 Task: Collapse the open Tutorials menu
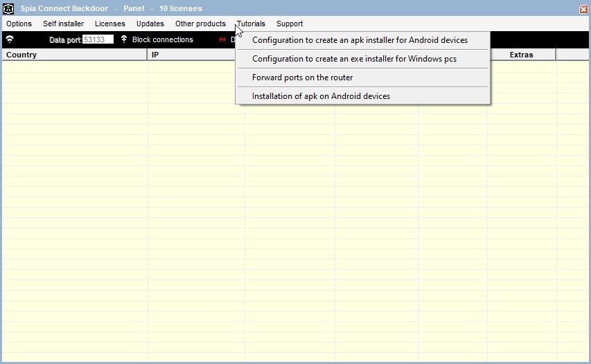pos(251,24)
